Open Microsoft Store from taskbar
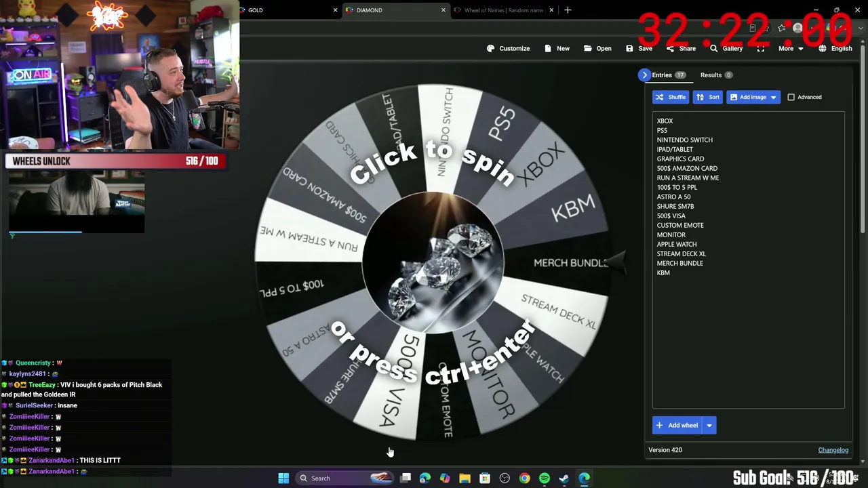The width and height of the screenshot is (868, 488). (485, 479)
